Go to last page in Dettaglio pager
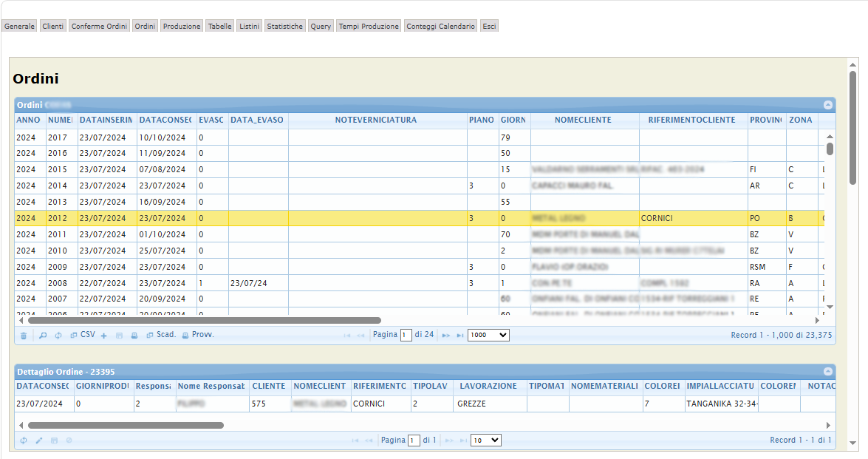Viewport: 868px width, 459px height. point(462,441)
